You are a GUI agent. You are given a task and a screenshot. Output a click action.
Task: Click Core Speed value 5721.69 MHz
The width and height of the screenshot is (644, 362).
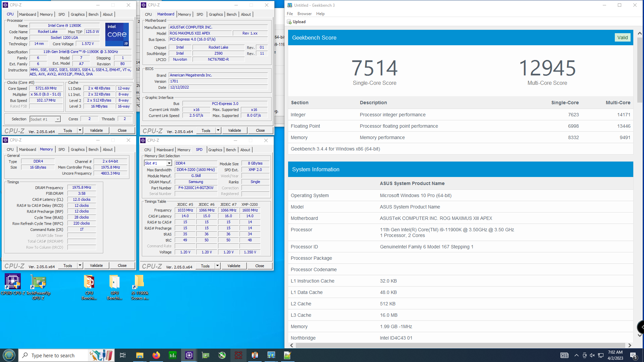coord(46,88)
